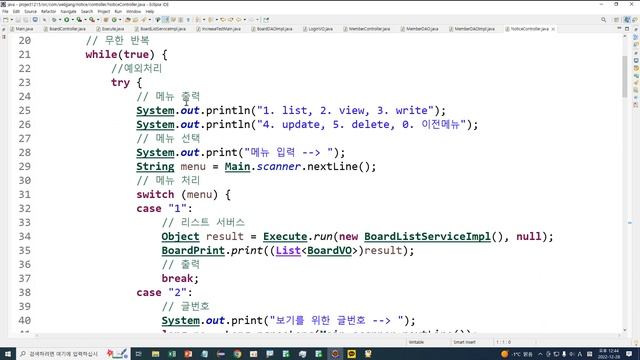Switch to the MemberDAOImpl.java tab

click(x=471, y=29)
